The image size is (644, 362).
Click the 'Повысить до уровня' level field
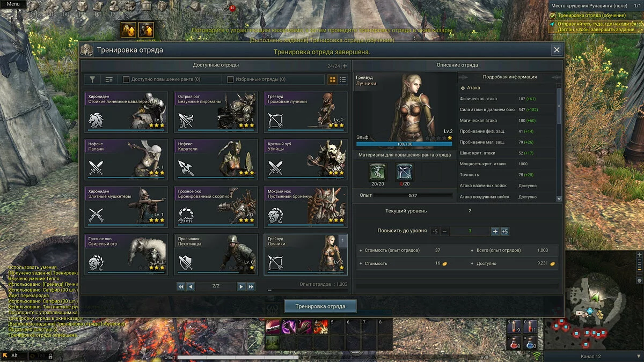[x=470, y=231]
